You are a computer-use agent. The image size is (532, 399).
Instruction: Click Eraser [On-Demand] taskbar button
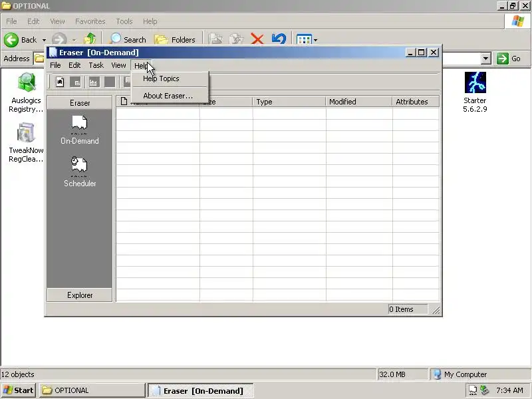click(201, 390)
